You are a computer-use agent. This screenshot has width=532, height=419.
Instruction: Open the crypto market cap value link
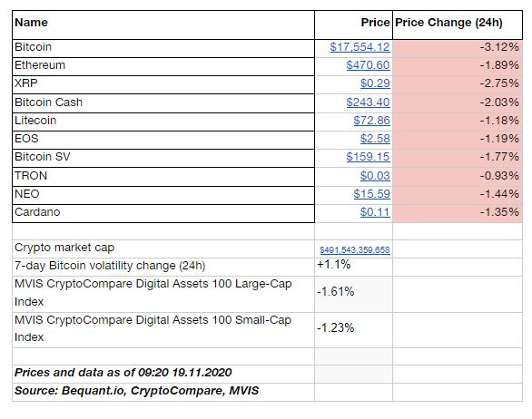[355, 250]
